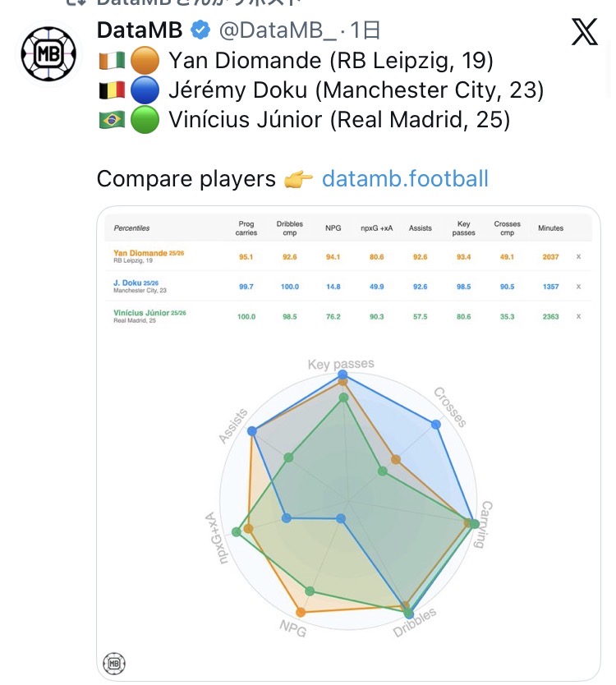Remove Vinícius Júnior row with x

tap(578, 316)
